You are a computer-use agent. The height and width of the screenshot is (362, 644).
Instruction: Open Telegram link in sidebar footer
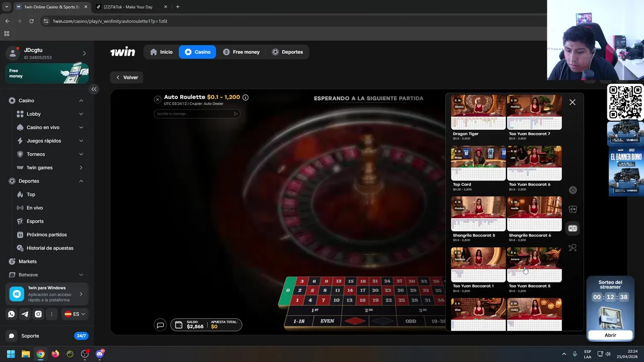[x=25, y=314]
